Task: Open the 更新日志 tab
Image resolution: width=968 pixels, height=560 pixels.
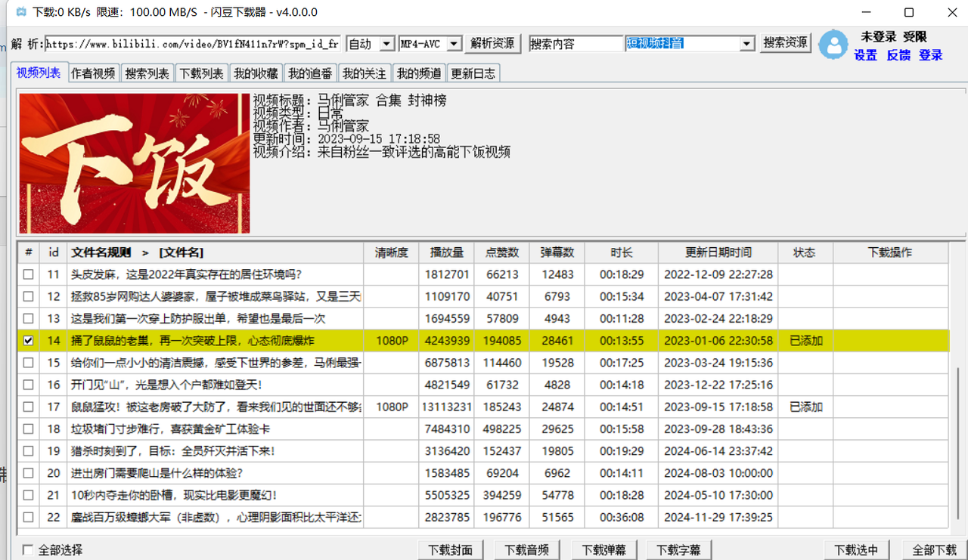Action: (x=473, y=73)
